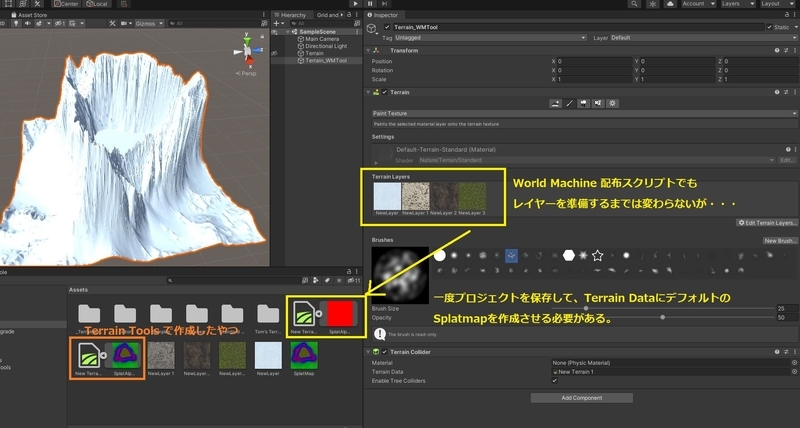Switch to the Hierarchy tab
The image size is (800, 428).
[290, 15]
